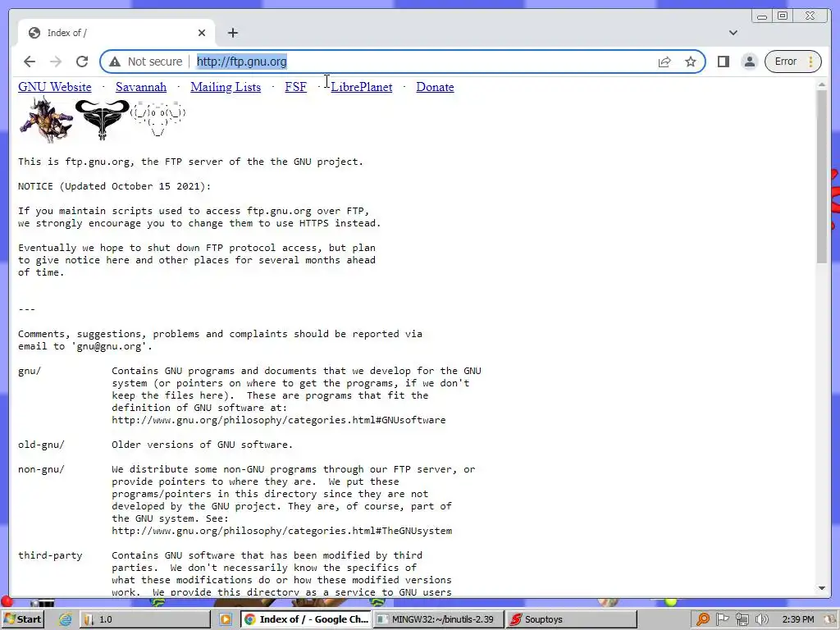Open the Mailing Lists link
Viewport: 840px width, 630px height.
click(226, 87)
